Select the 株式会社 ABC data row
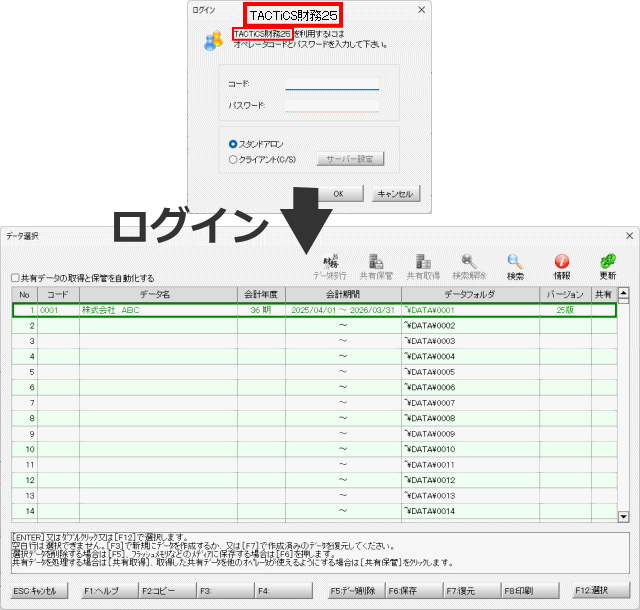The width and height of the screenshot is (640, 610). click(314, 310)
